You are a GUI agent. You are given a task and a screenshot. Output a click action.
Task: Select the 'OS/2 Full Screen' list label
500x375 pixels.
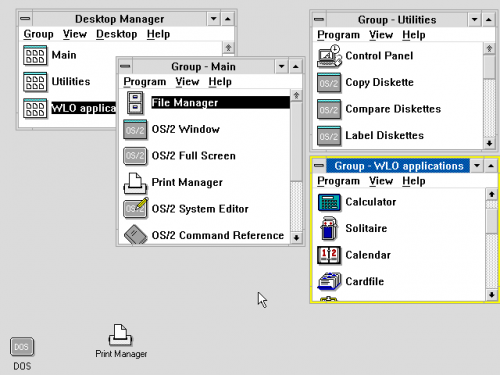[x=194, y=156]
